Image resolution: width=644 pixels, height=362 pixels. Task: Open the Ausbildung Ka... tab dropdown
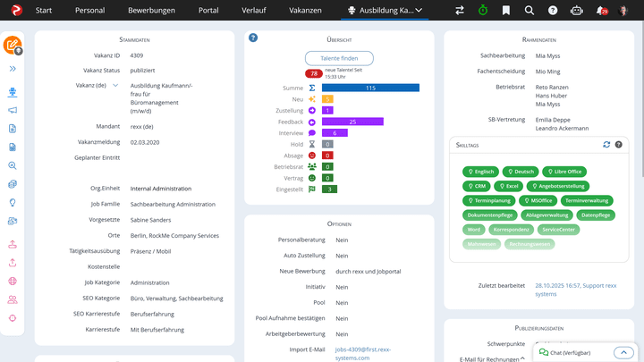click(419, 11)
